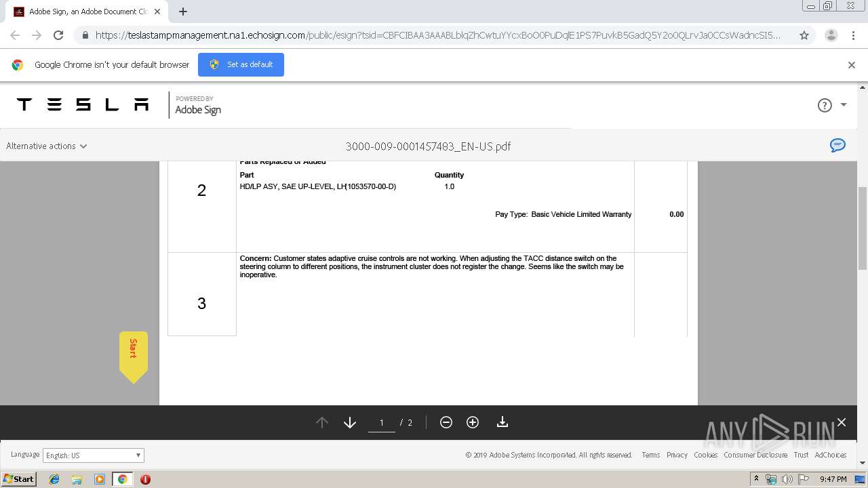Go forward in browser history
Screen dimensions: 868x488
(x=37, y=35)
